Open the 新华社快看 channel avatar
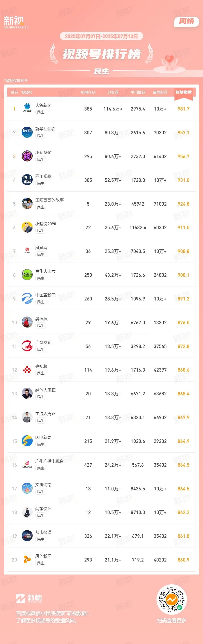This screenshot has height=644, width=203. point(27,132)
